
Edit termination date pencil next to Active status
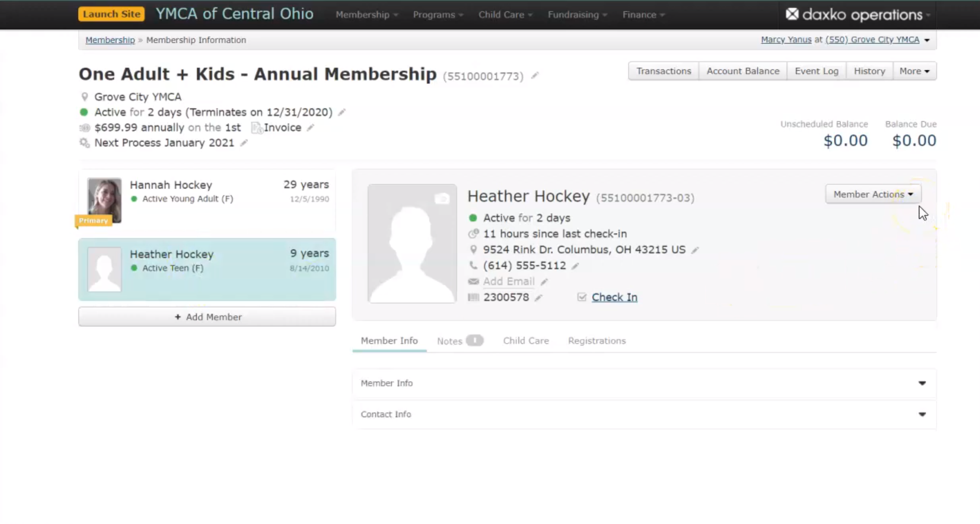(342, 112)
